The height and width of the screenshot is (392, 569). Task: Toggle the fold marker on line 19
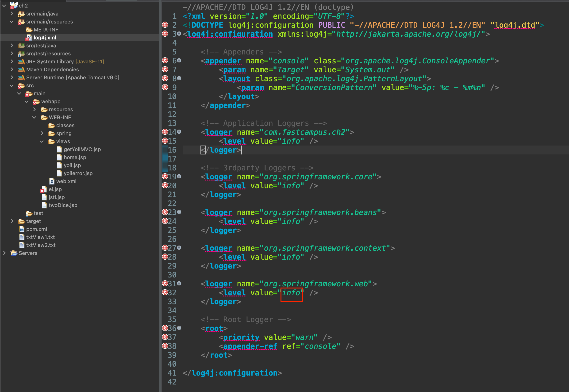(179, 176)
